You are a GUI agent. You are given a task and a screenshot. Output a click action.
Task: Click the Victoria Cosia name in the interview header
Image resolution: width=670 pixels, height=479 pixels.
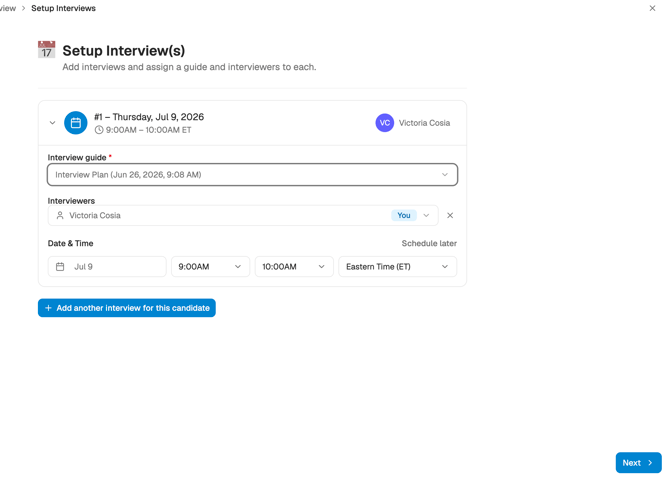(x=424, y=123)
